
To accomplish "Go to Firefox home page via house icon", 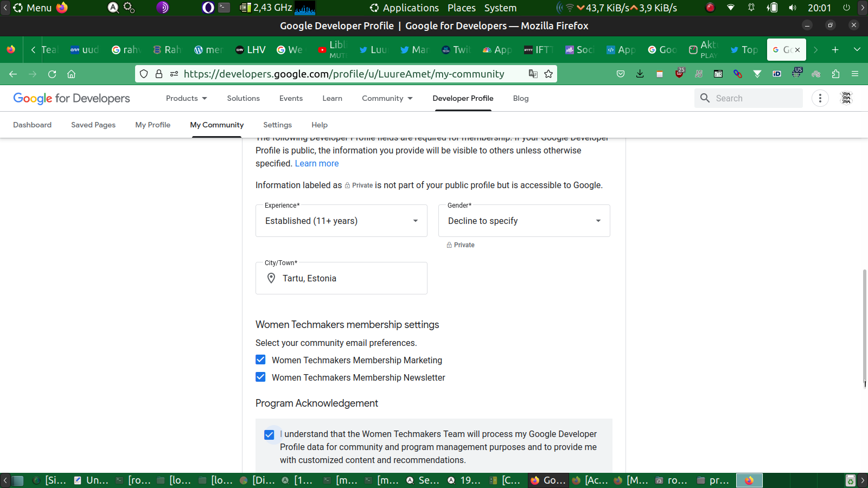I will (x=71, y=74).
